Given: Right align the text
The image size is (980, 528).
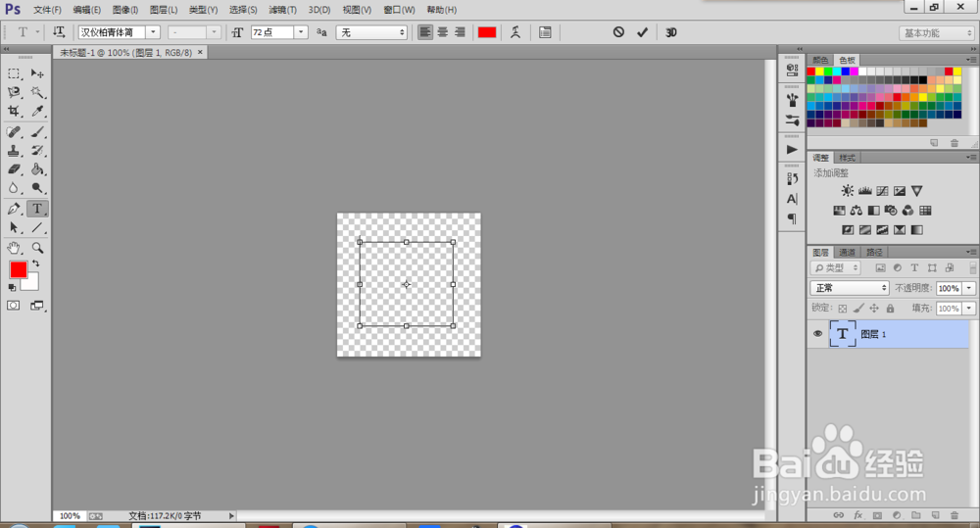Looking at the screenshot, I should coord(460,32).
